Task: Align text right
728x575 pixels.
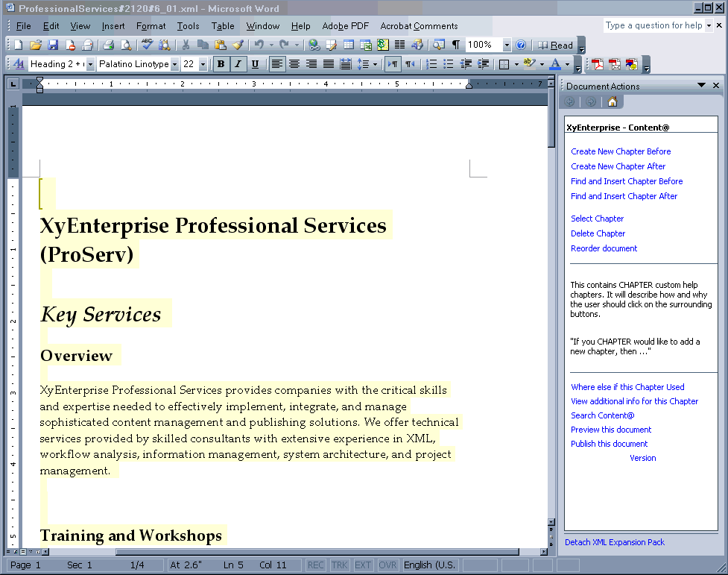Action: click(311, 64)
